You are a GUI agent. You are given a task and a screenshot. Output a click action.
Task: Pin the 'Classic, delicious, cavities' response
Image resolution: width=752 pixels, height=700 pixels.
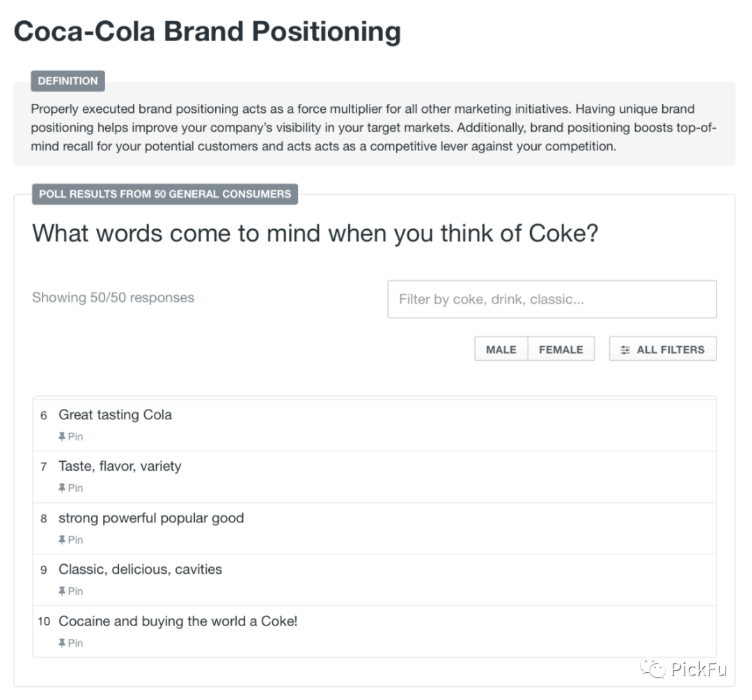coord(70,591)
